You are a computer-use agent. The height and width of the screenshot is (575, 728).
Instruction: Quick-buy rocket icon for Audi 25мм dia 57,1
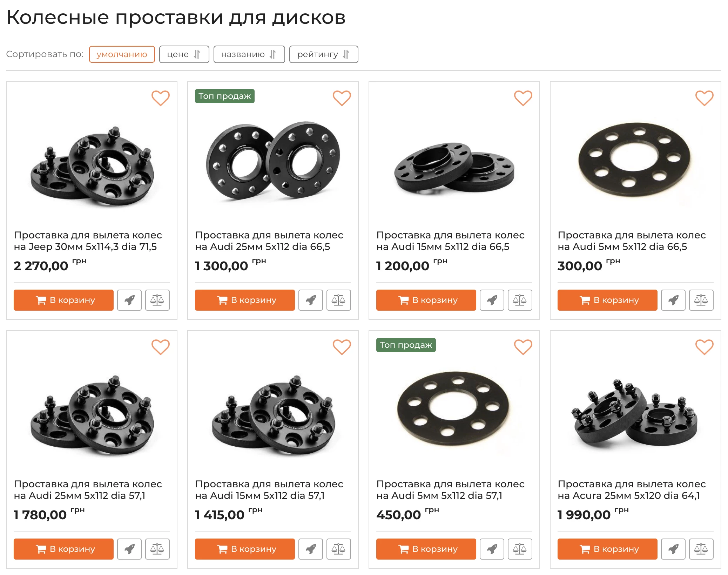tap(129, 549)
